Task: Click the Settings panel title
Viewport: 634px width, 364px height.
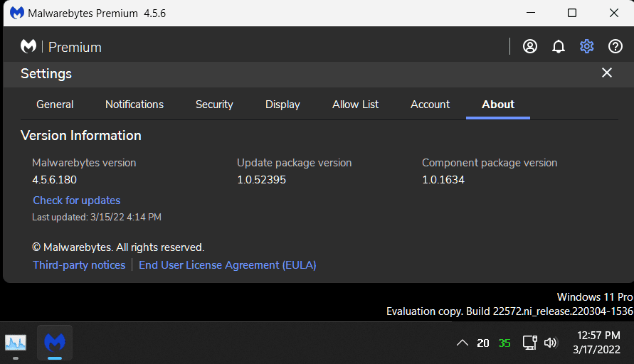Action: point(46,73)
